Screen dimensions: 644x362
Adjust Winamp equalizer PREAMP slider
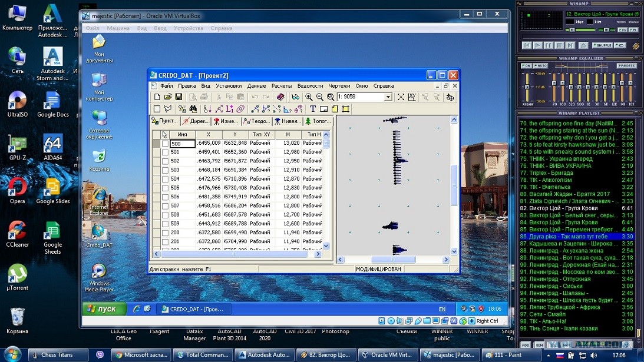coord(527,87)
